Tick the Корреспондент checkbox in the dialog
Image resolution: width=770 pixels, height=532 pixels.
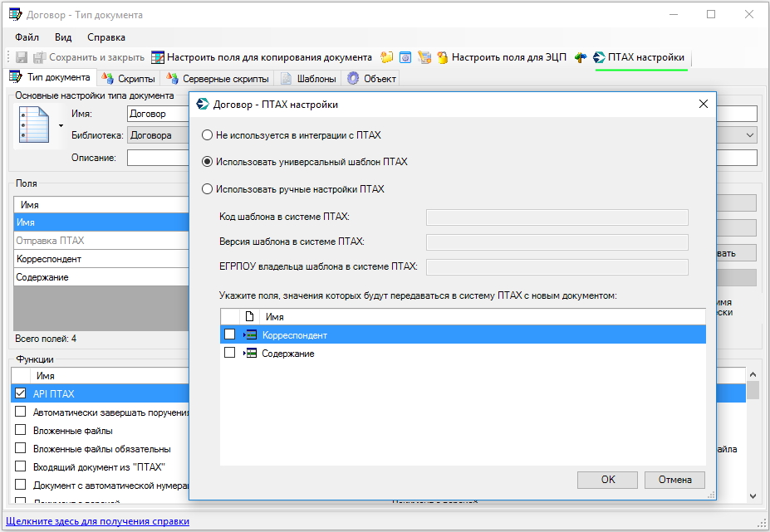[229, 334]
